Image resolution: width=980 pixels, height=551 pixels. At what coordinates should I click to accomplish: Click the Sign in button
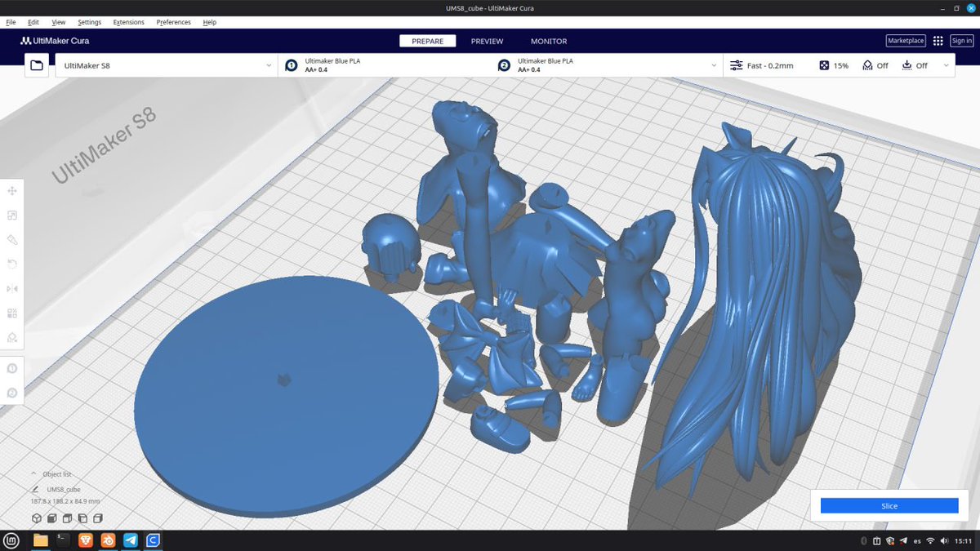962,41
